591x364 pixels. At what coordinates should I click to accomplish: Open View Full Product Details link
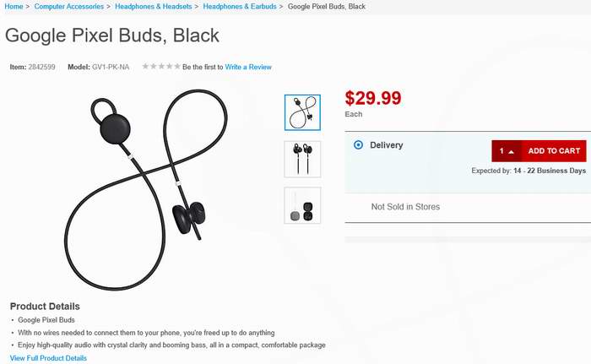[x=48, y=358]
